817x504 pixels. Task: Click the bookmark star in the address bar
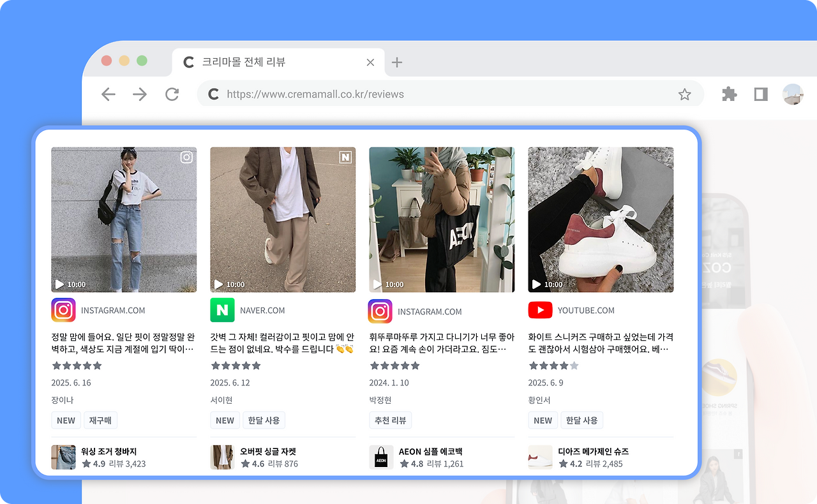[x=685, y=94]
